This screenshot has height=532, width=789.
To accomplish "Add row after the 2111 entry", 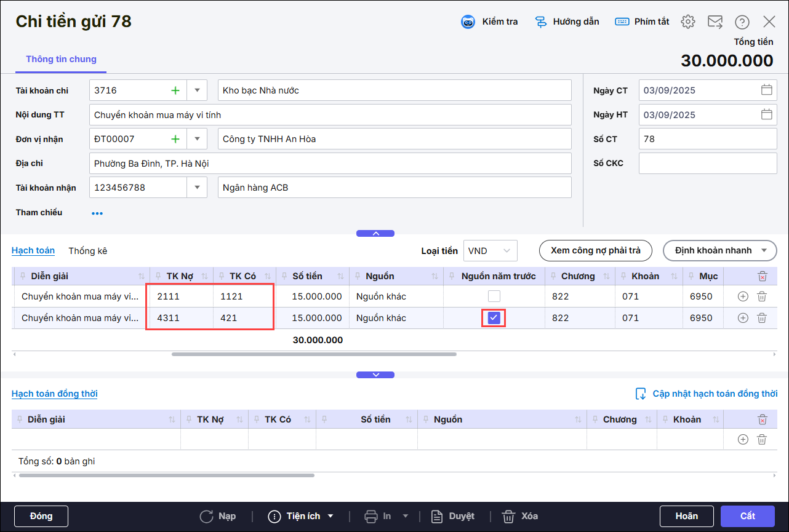I will pos(743,296).
